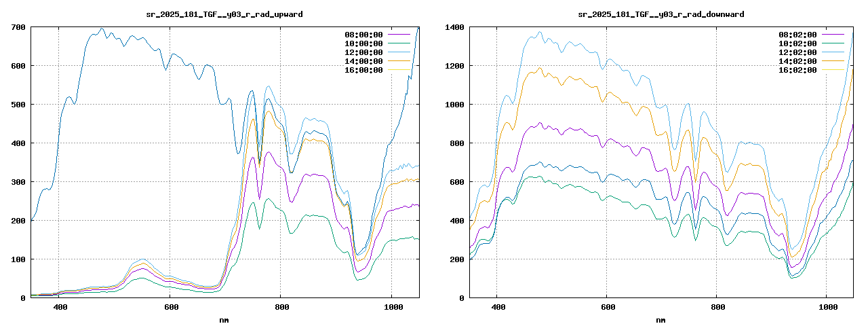Click purple line sample beside 08:02:00
Image resolution: width=868 pixels, height=326 pixels.
(833, 34)
